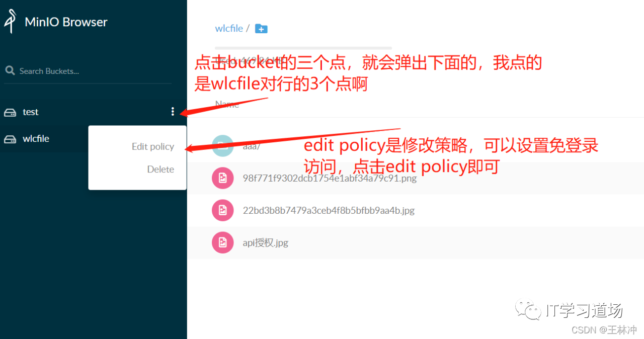Click the Search Buckets input field

click(88, 71)
